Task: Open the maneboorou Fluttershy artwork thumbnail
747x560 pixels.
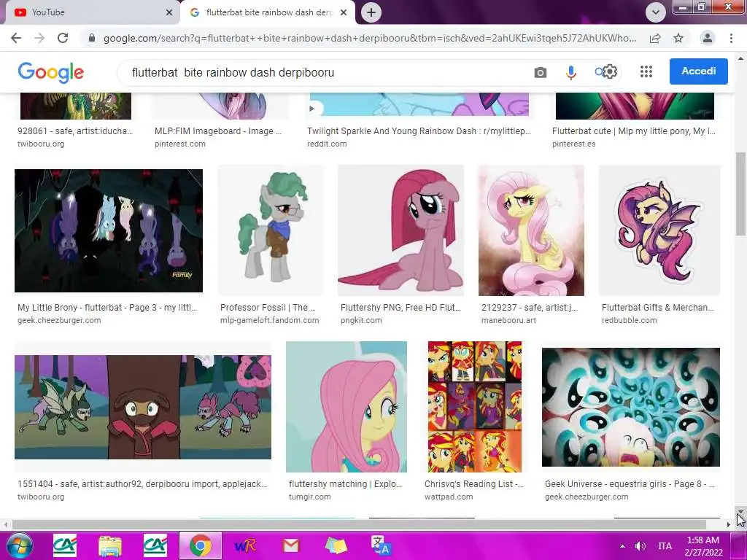Action: click(x=531, y=230)
